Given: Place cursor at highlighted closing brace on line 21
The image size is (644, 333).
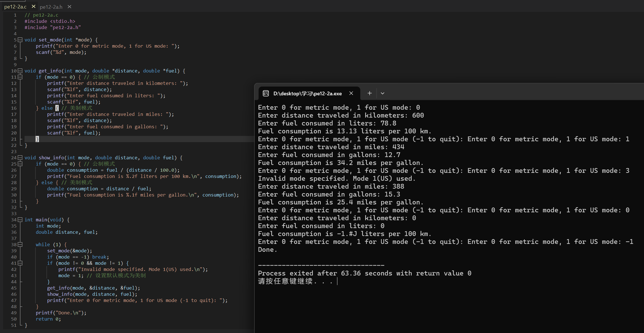Looking at the screenshot, I should coord(37,139).
